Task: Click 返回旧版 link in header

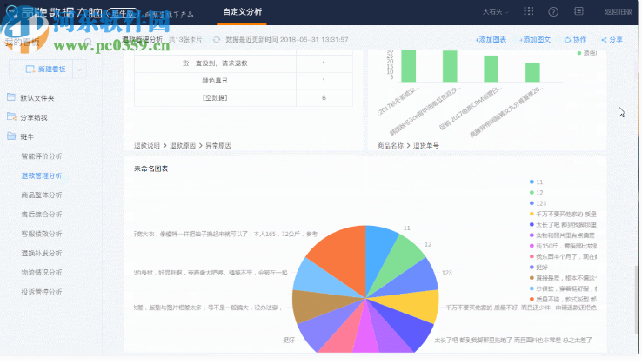Action: (x=619, y=12)
